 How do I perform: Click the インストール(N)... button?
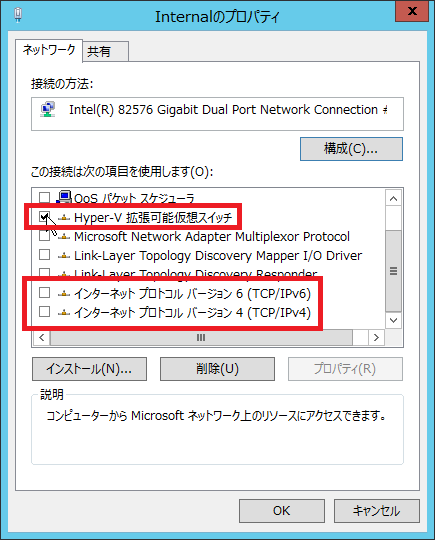(x=90, y=369)
